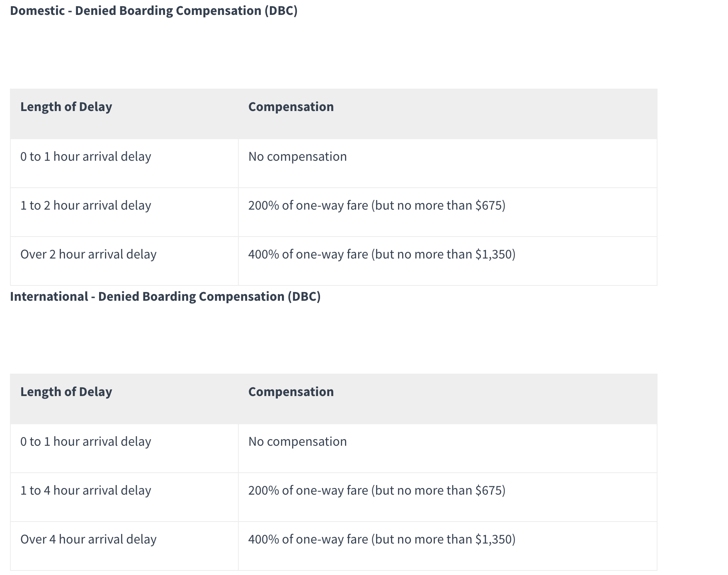Click the International Denied Boarding Compensation heading
This screenshot has height=575, width=728.
tap(165, 297)
